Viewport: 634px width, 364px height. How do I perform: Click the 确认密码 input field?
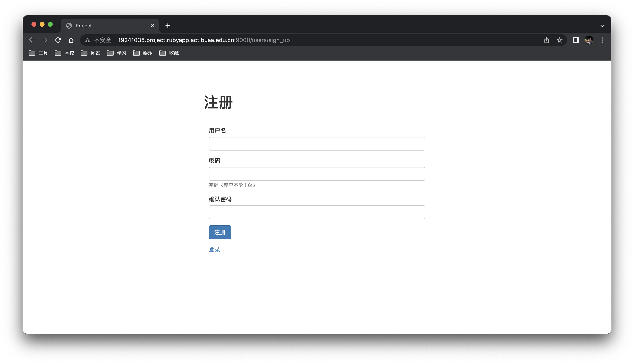point(317,212)
